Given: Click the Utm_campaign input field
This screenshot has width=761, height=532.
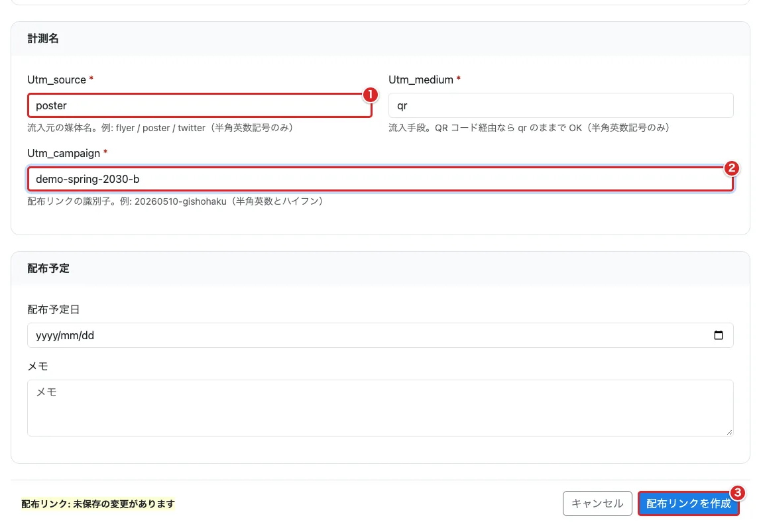Looking at the screenshot, I should [380, 179].
